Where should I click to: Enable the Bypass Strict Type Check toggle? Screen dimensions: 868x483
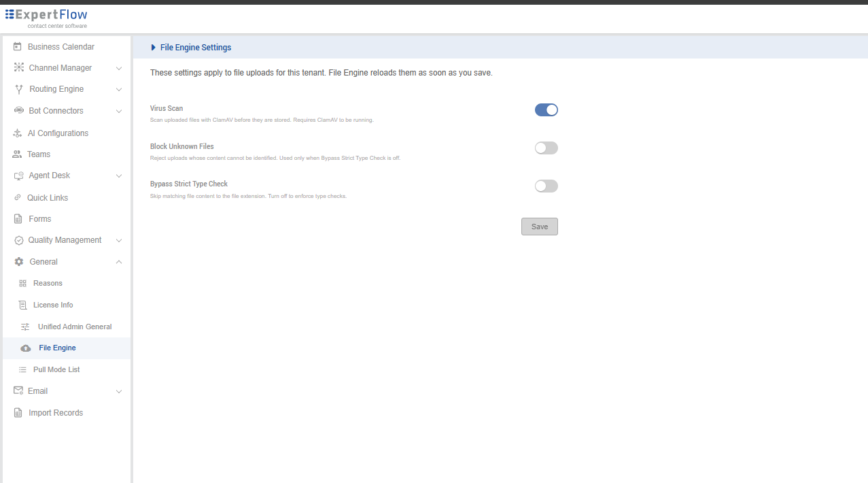pyautogui.click(x=546, y=186)
